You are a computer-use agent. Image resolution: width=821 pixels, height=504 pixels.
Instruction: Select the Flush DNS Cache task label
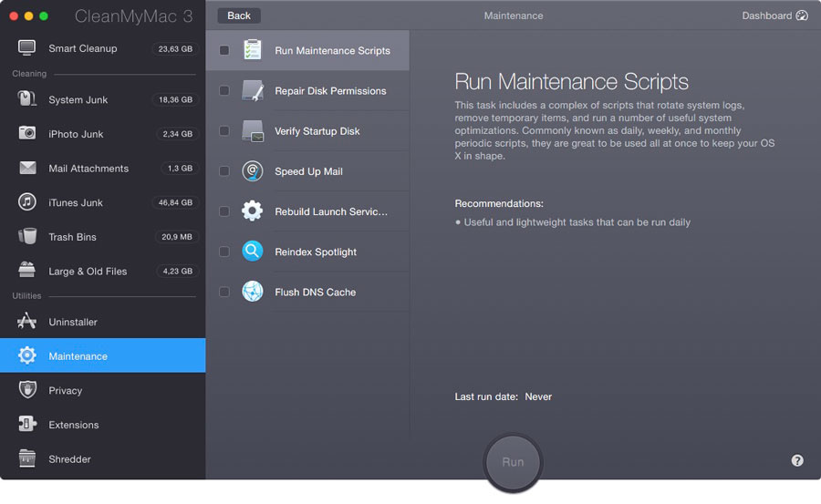(316, 292)
